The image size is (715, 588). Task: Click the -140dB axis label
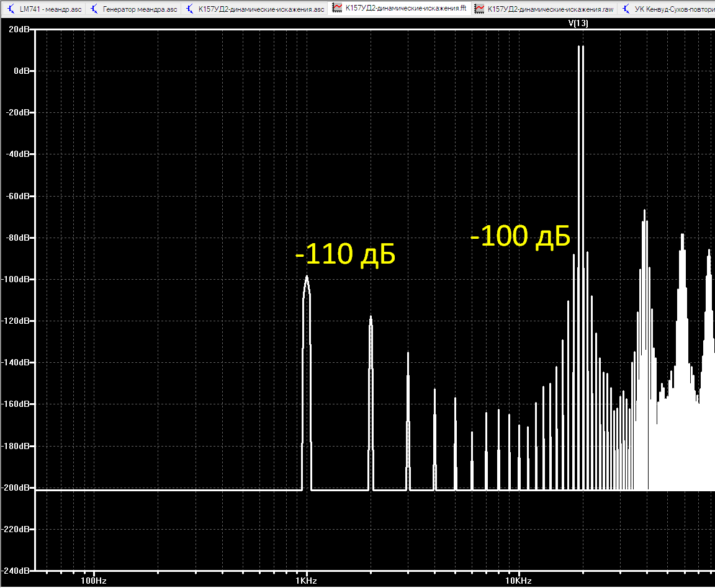click(x=16, y=362)
